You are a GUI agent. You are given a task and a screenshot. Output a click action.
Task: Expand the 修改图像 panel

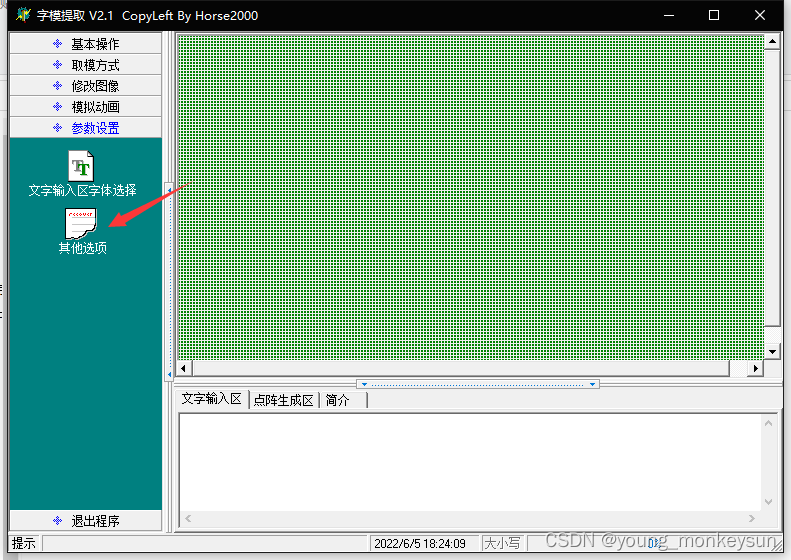85,86
